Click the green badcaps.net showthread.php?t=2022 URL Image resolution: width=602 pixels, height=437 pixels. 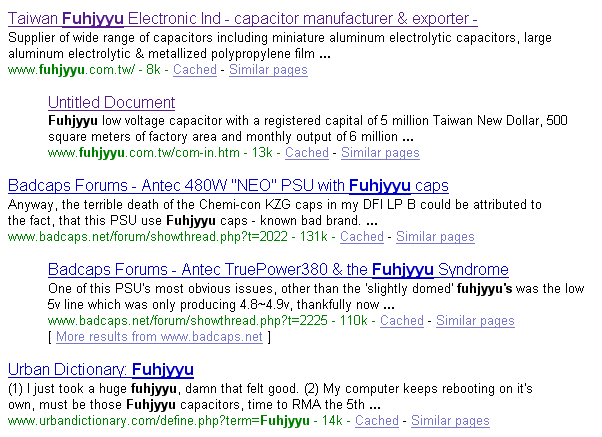pos(147,236)
